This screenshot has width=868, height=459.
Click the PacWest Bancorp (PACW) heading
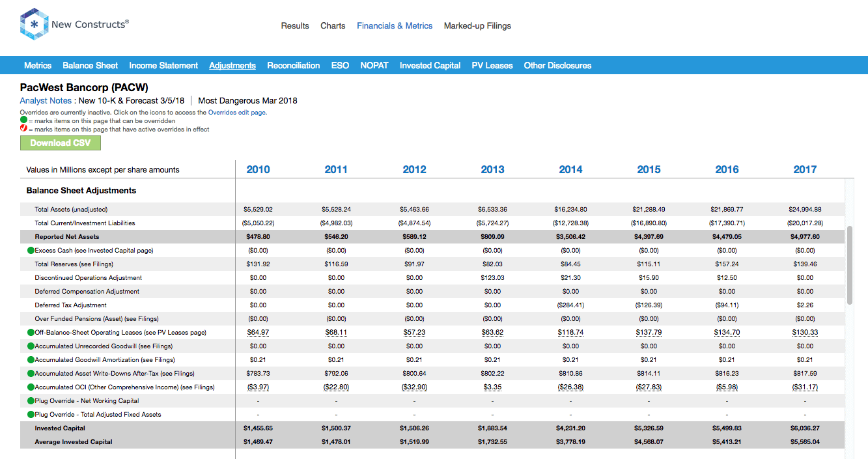click(x=84, y=87)
